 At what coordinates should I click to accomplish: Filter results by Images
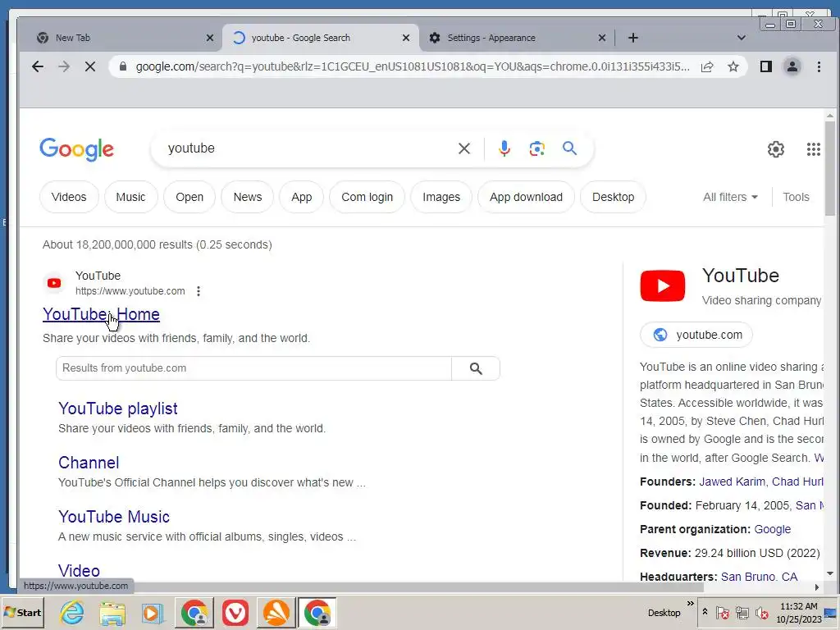[441, 197]
